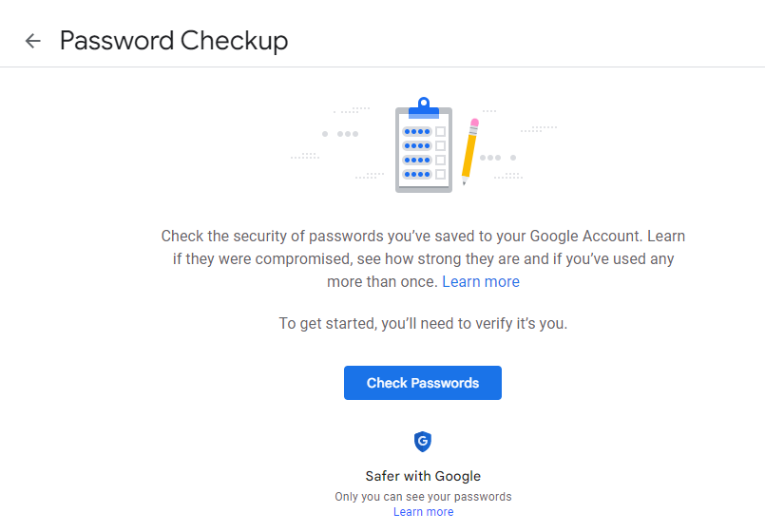Click gray dots left of the clipboard

(340, 134)
